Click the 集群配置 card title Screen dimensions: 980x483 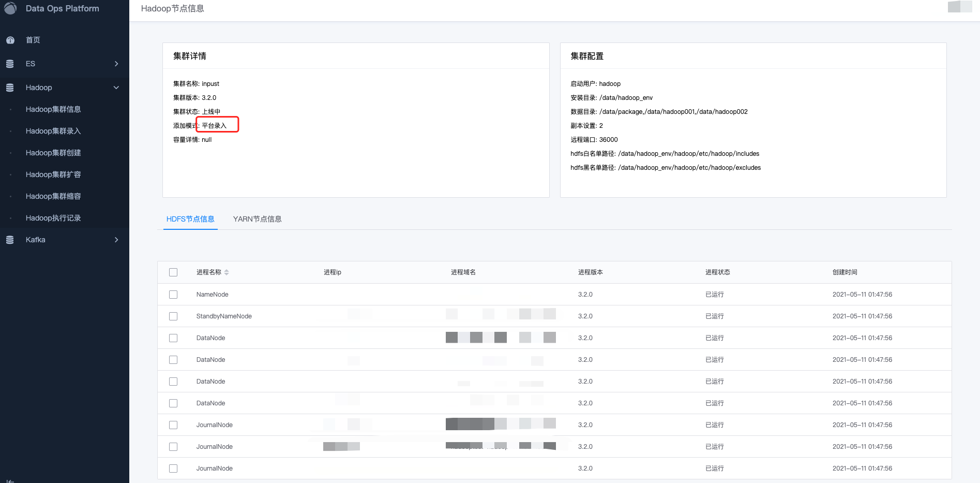coord(587,56)
